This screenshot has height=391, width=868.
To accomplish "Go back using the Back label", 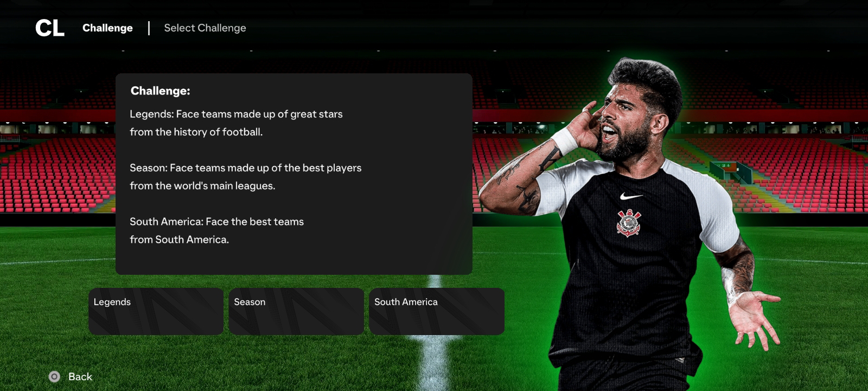I will (80, 377).
